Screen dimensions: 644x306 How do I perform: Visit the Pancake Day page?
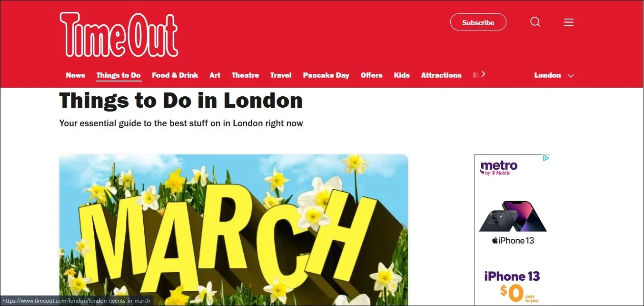(x=326, y=75)
